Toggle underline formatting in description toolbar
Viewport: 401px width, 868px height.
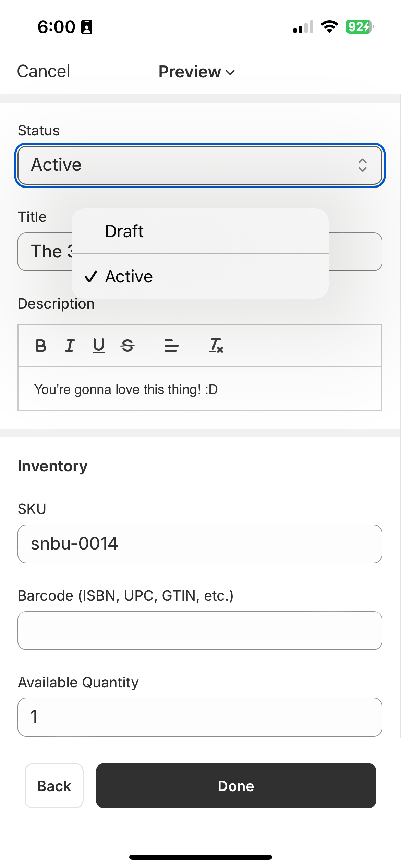(x=99, y=346)
